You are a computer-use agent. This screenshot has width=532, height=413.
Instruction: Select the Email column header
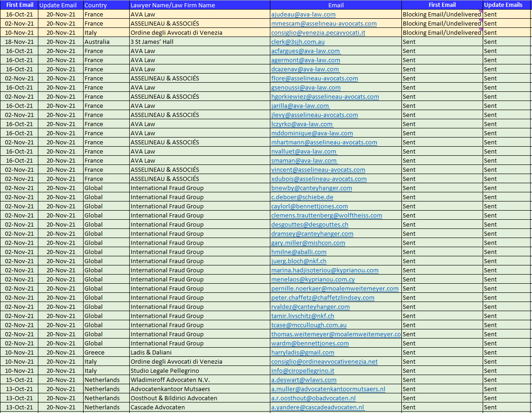pos(336,5)
